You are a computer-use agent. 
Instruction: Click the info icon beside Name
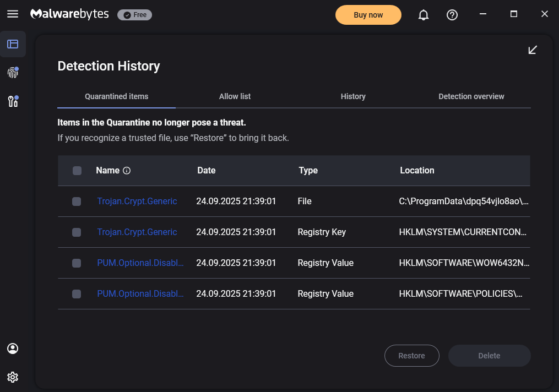point(127,171)
